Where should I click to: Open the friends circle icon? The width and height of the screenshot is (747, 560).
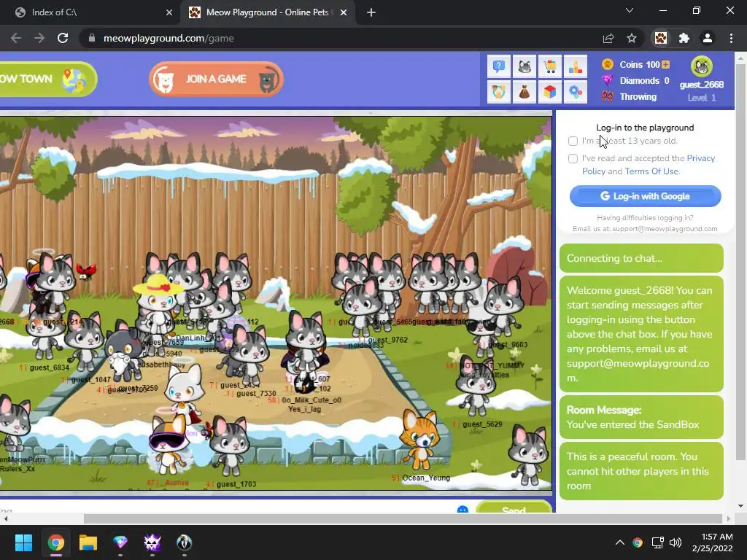(x=499, y=92)
